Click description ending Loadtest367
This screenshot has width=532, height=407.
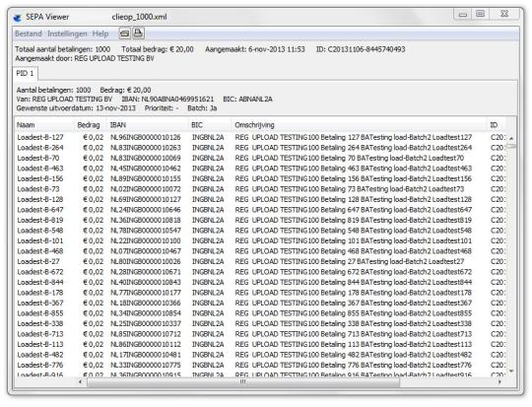(x=354, y=303)
